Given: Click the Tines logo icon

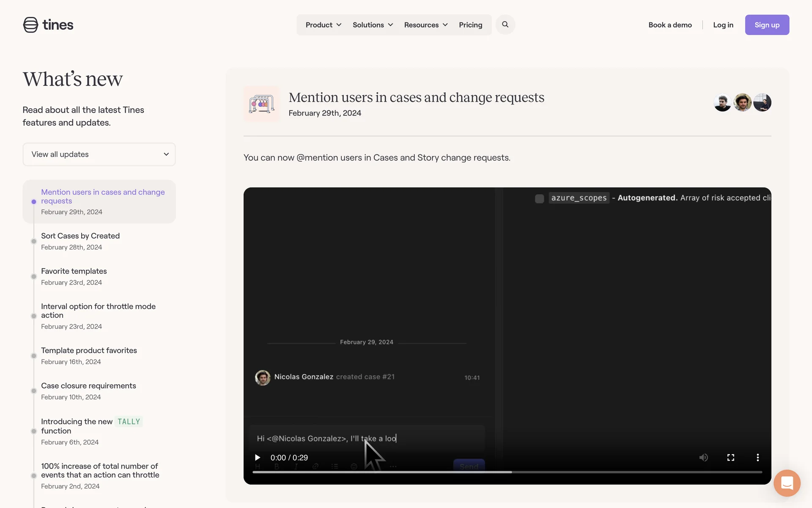Looking at the screenshot, I should (30, 25).
